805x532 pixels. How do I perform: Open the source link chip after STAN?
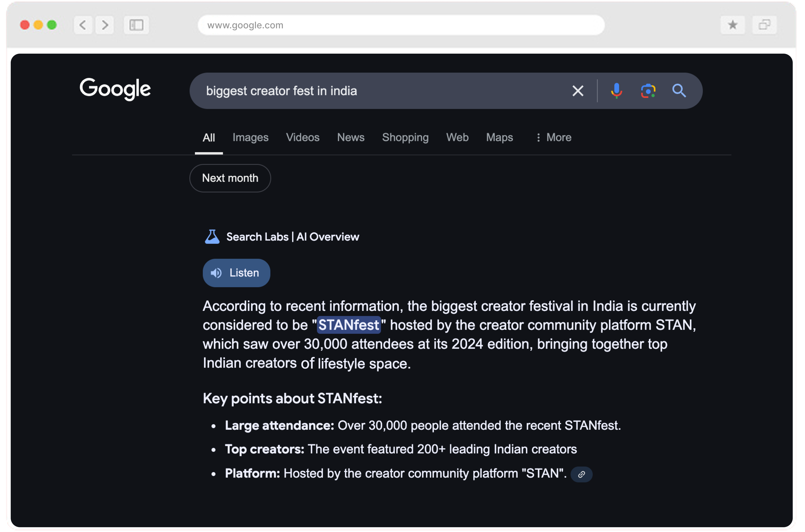581,474
